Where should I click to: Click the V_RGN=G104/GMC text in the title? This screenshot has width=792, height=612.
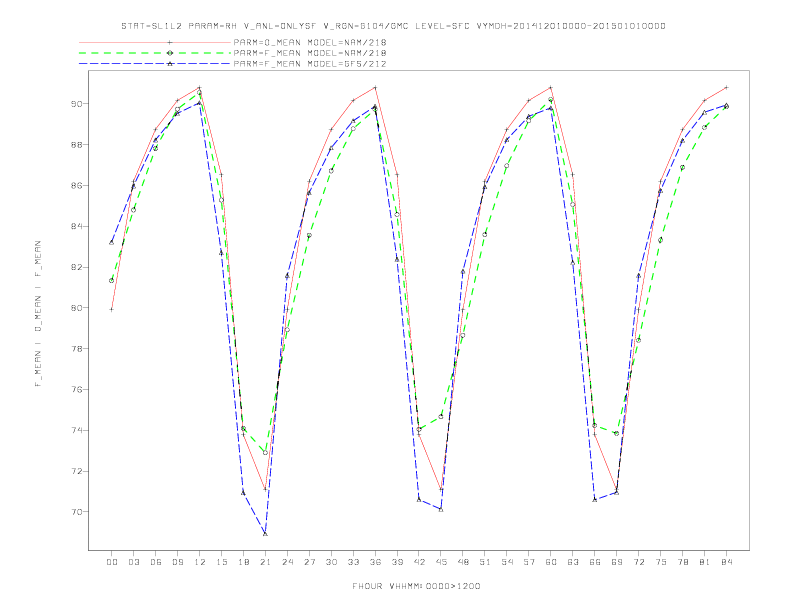pyautogui.click(x=366, y=26)
